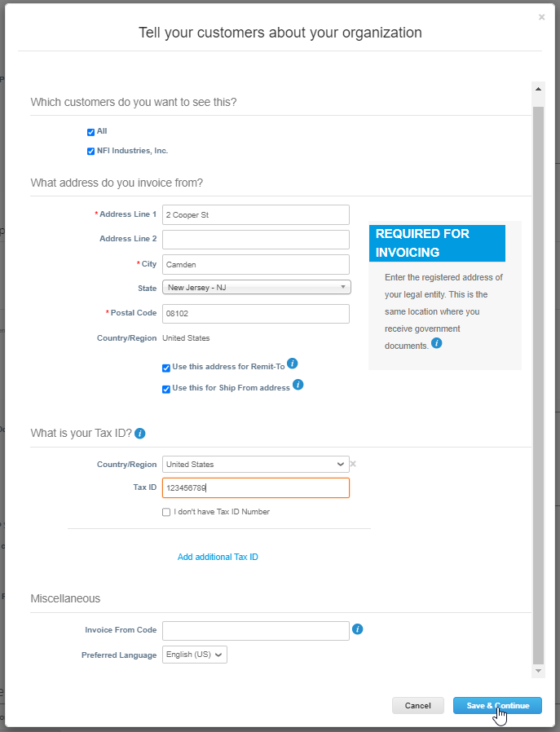Open info icon beside Remit-To checkbox
Viewport: 560px width, 732px height.
(x=292, y=364)
